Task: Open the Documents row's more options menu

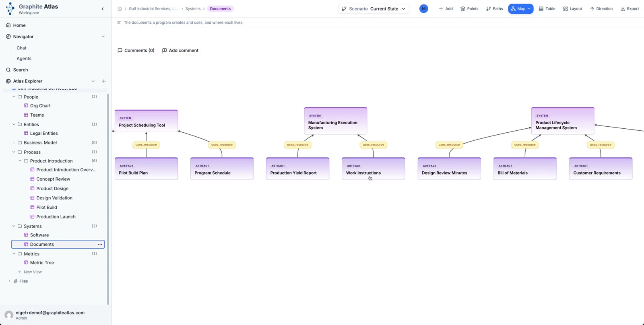Action: coord(100,245)
